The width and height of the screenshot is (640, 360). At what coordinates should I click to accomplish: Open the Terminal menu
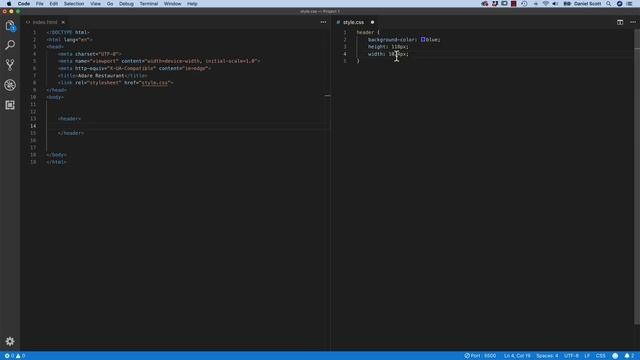[x=149, y=4]
